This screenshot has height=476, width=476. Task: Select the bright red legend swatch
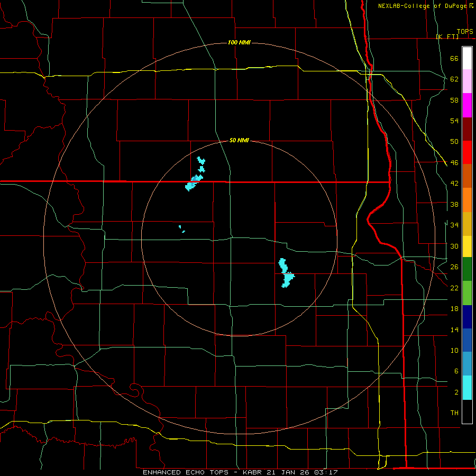pyautogui.click(x=467, y=152)
